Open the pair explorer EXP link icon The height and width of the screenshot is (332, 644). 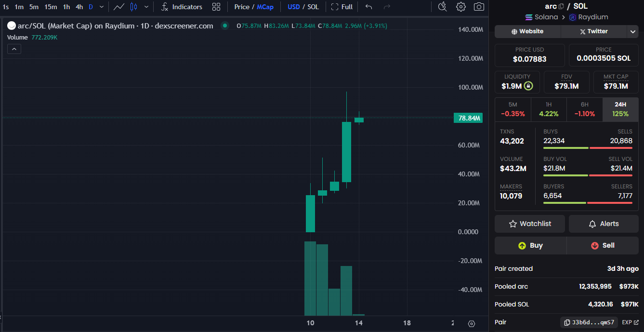636,322
